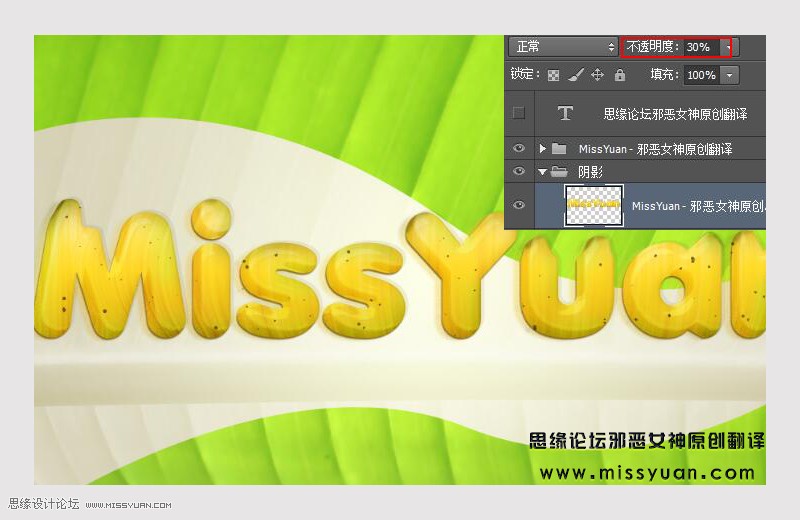This screenshot has height=520, width=800.
Task: Click the opacity value field showing 30%
Action: click(x=702, y=47)
